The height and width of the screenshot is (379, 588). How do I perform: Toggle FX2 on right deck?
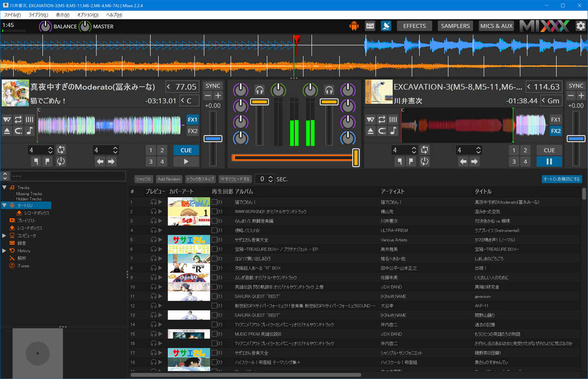pyautogui.click(x=556, y=131)
